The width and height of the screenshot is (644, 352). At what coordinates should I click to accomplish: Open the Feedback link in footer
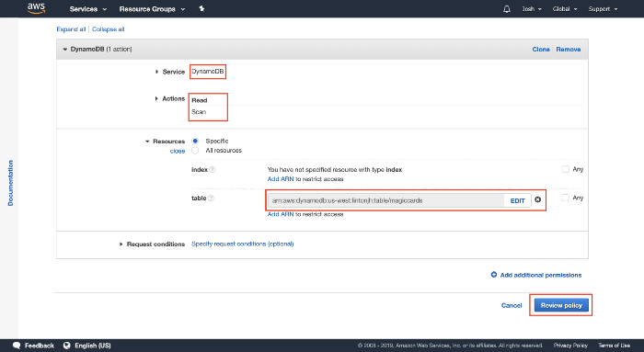tap(39, 346)
